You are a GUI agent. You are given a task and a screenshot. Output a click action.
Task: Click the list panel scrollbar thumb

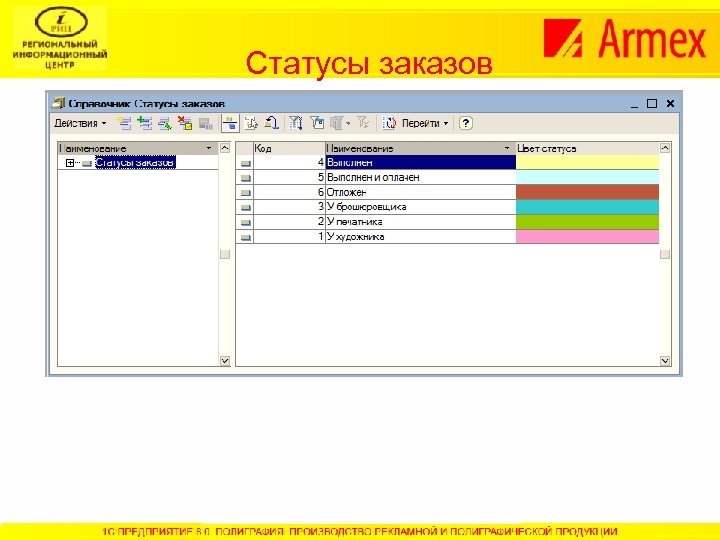click(x=664, y=254)
